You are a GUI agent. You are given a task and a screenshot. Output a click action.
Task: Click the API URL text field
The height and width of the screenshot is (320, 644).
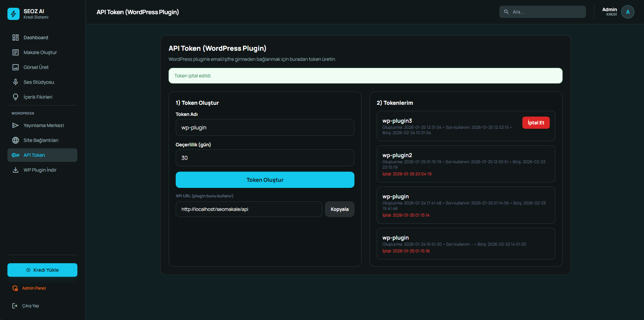(x=249, y=209)
